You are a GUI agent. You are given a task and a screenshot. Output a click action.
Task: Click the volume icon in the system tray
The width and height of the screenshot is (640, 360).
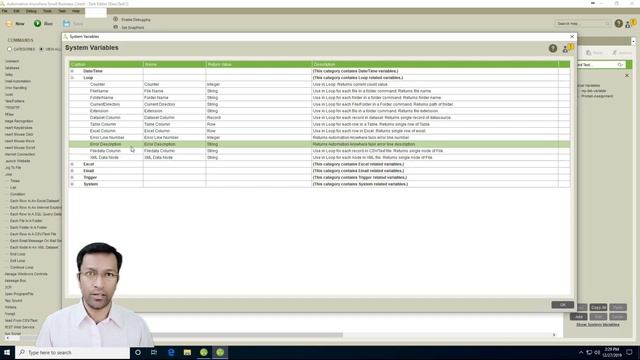tap(597, 352)
